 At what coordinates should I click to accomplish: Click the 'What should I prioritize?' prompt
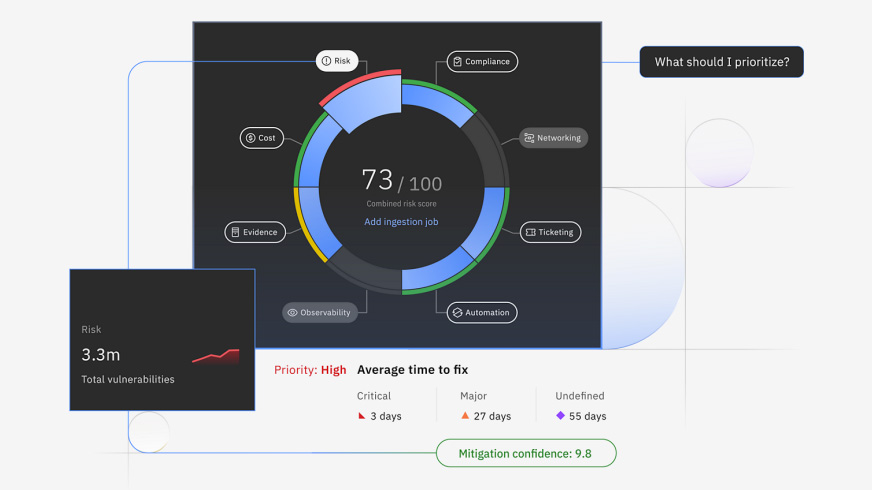[x=721, y=62]
